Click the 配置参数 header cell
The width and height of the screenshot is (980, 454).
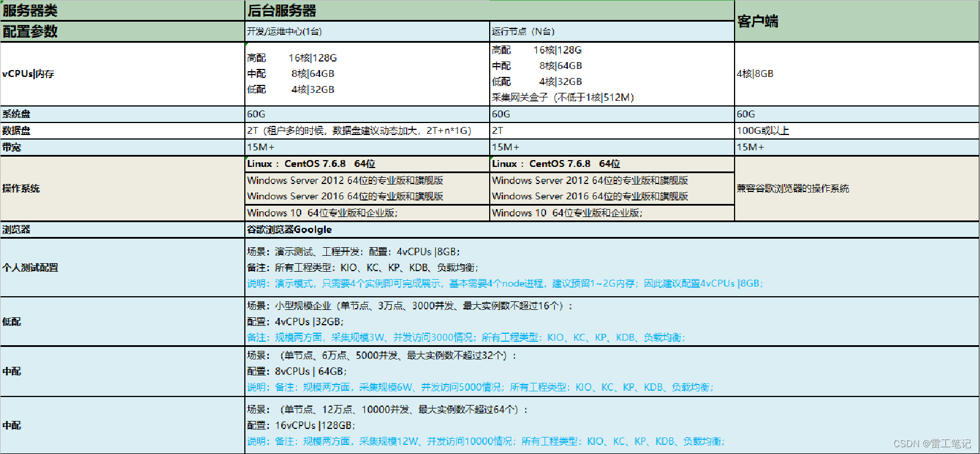(122, 31)
